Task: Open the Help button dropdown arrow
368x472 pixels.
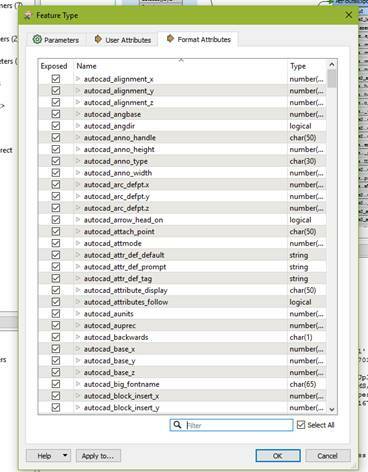Action: (x=65, y=455)
